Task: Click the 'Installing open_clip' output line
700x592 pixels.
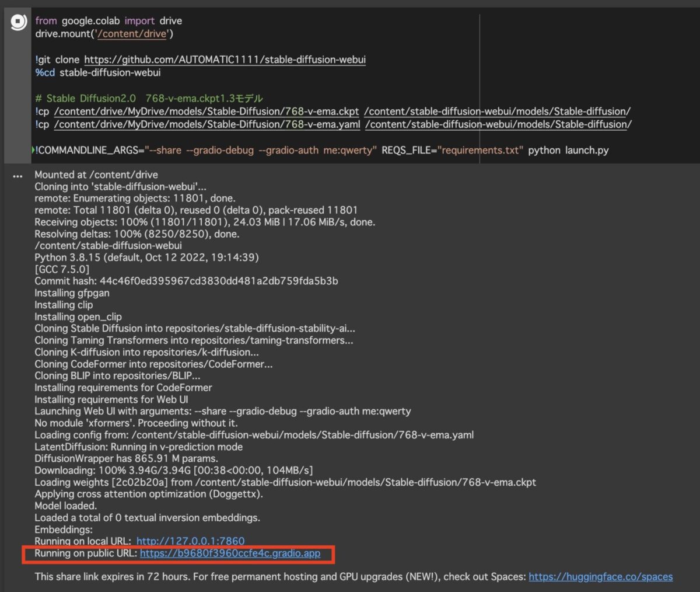Action: 78,317
